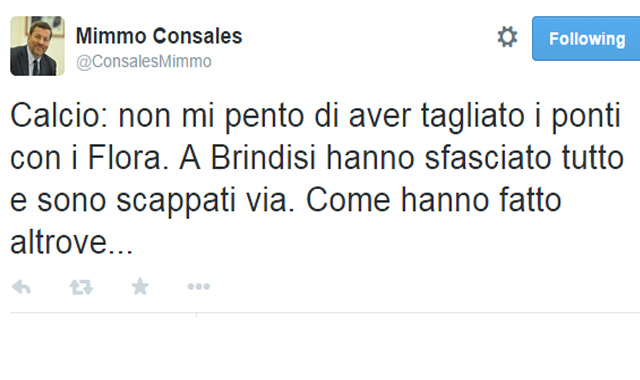Open Mimmo Consales' profile picture
The height and width of the screenshot is (380, 640).
[37, 46]
